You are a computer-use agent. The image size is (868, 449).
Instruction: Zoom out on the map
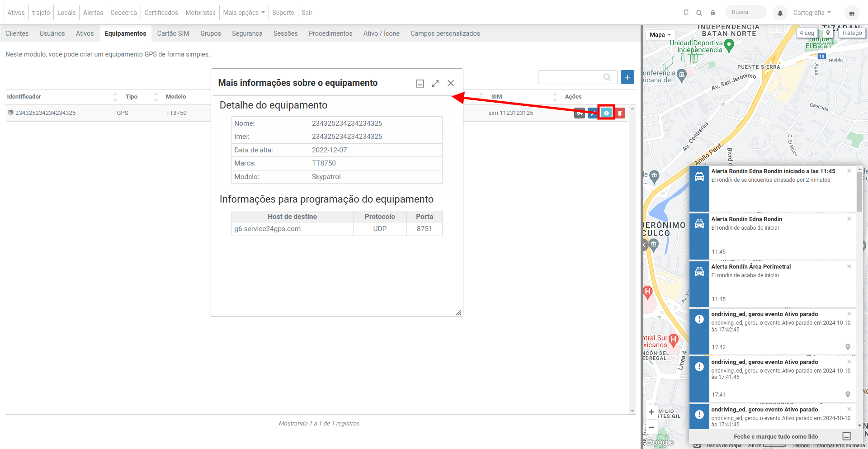(x=651, y=427)
